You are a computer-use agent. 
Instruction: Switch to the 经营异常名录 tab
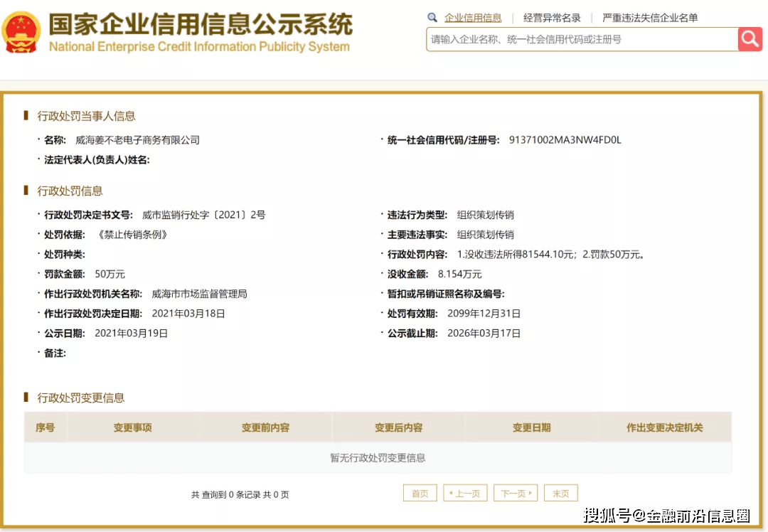[x=552, y=18]
